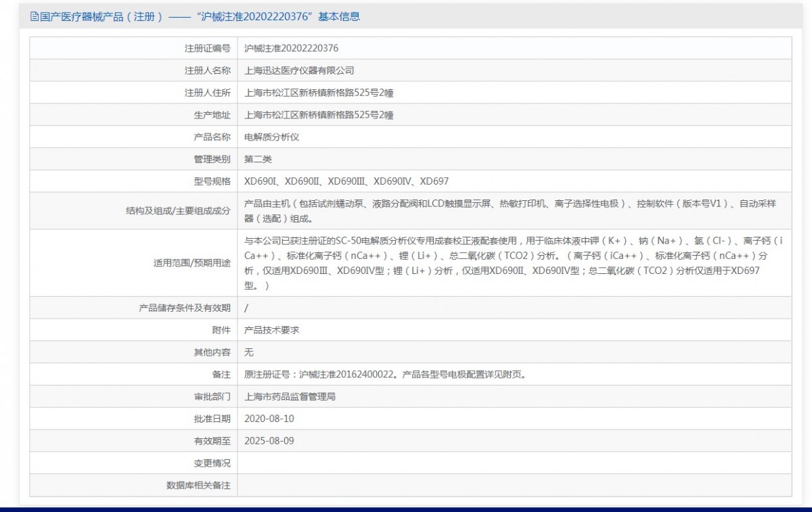Click the 变更情况 label
The image size is (812, 512).
[x=212, y=463]
